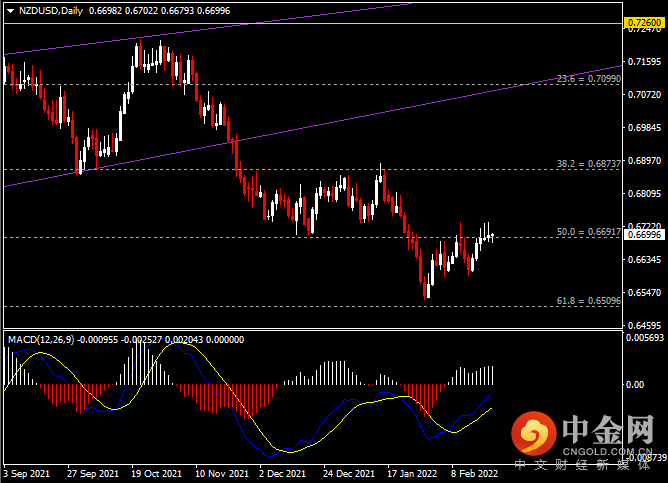Image resolution: width=668 pixels, height=483 pixels.
Task: Click the 0.68970 price axis value
Action: click(645, 161)
